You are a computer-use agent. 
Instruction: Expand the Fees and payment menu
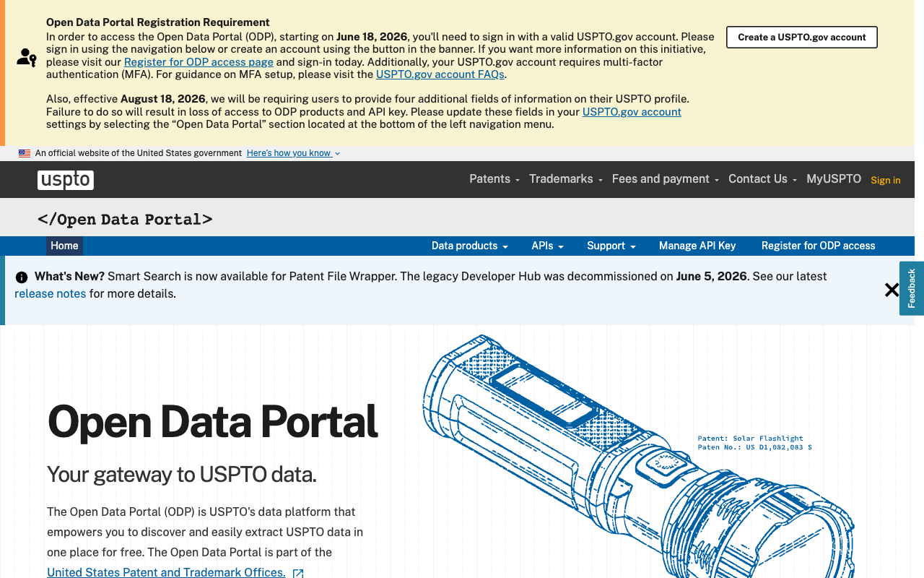666,179
